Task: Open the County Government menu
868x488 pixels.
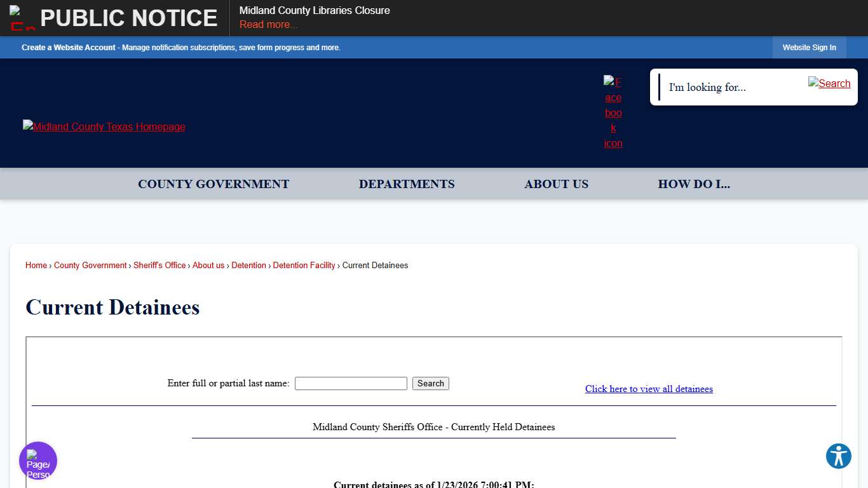Action: click(x=214, y=184)
